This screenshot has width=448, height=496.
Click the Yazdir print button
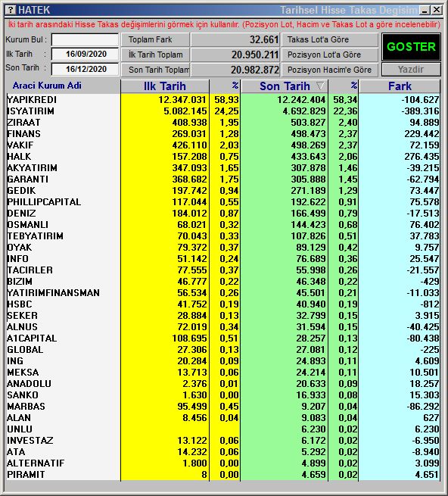(411, 69)
